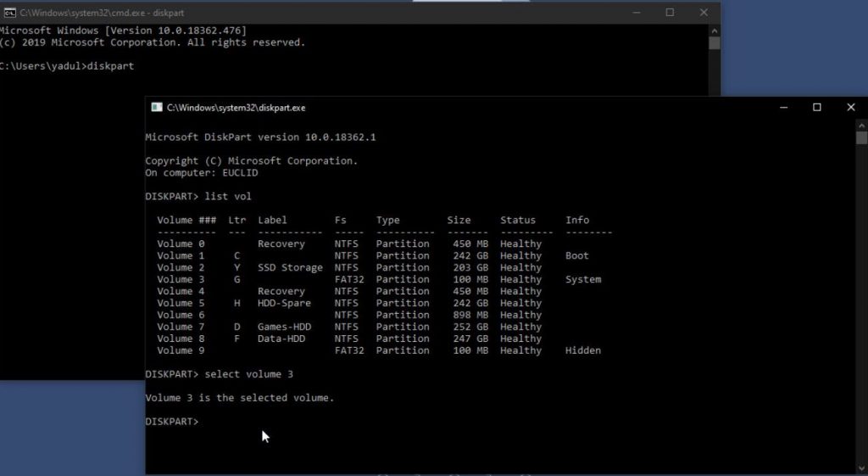Minimize the diskpart.exe window
868x476 pixels.
[x=783, y=108]
